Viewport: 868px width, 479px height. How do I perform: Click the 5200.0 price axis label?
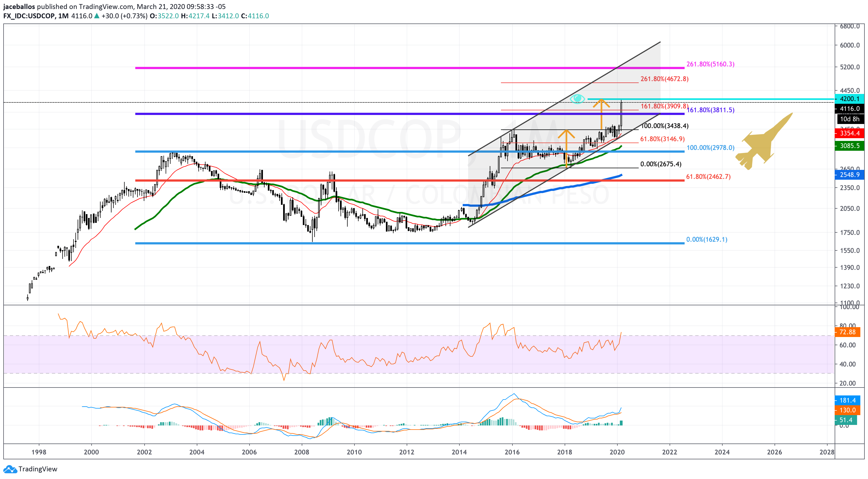(x=850, y=67)
